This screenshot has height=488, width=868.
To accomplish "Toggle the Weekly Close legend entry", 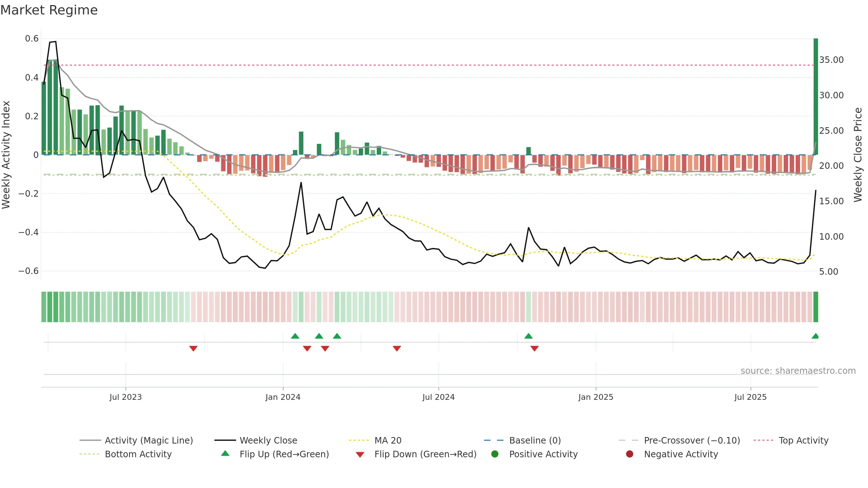I will pyautogui.click(x=256, y=440).
